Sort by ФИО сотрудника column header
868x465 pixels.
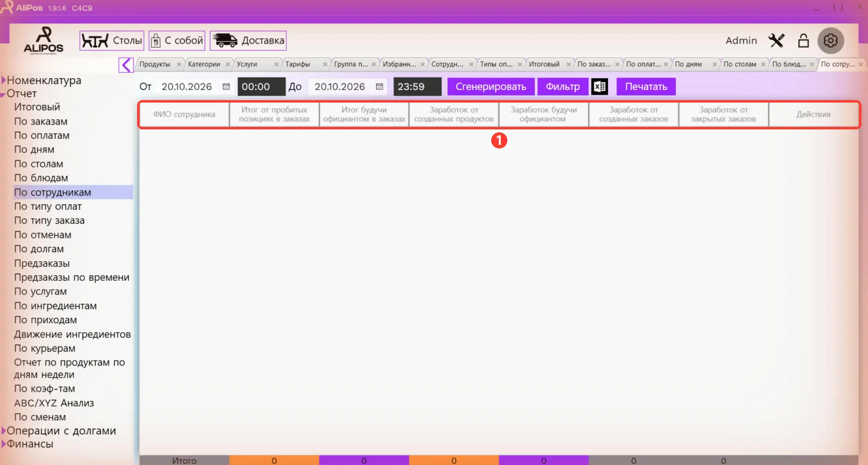click(x=184, y=114)
